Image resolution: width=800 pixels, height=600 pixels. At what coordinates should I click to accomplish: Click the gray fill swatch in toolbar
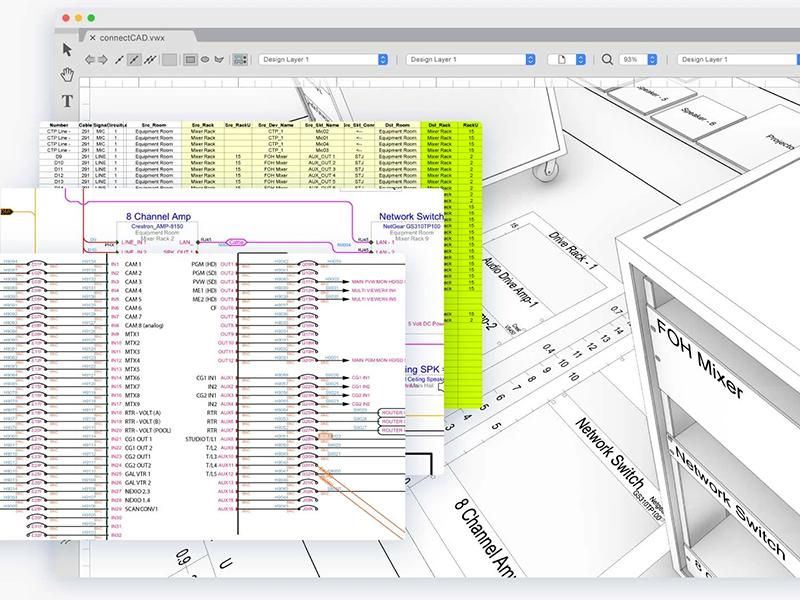tap(169, 60)
